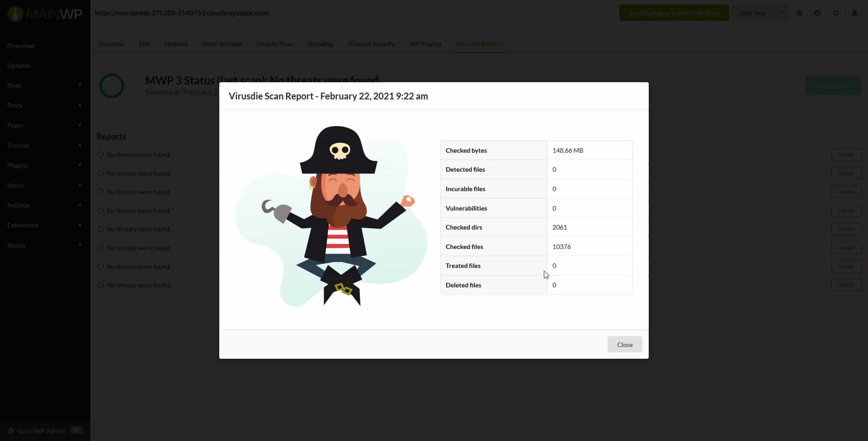This screenshot has width=868, height=441.
Task: Switch to the iThemes Security tab
Action: point(371,44)
